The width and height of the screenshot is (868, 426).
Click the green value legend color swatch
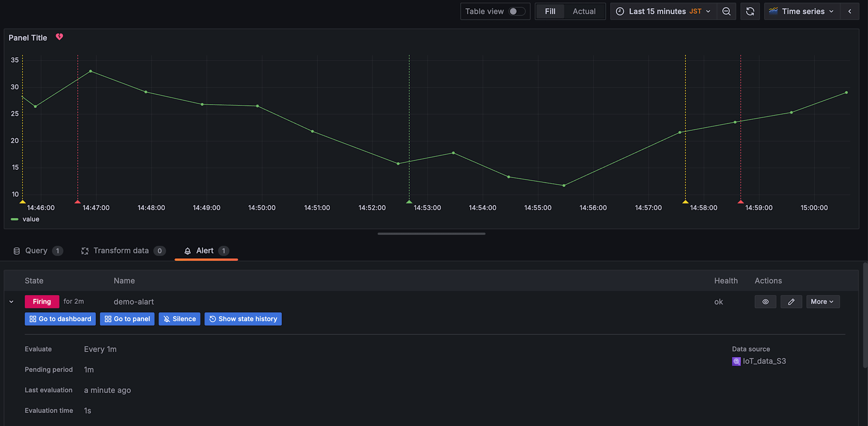tap(14, 219)
